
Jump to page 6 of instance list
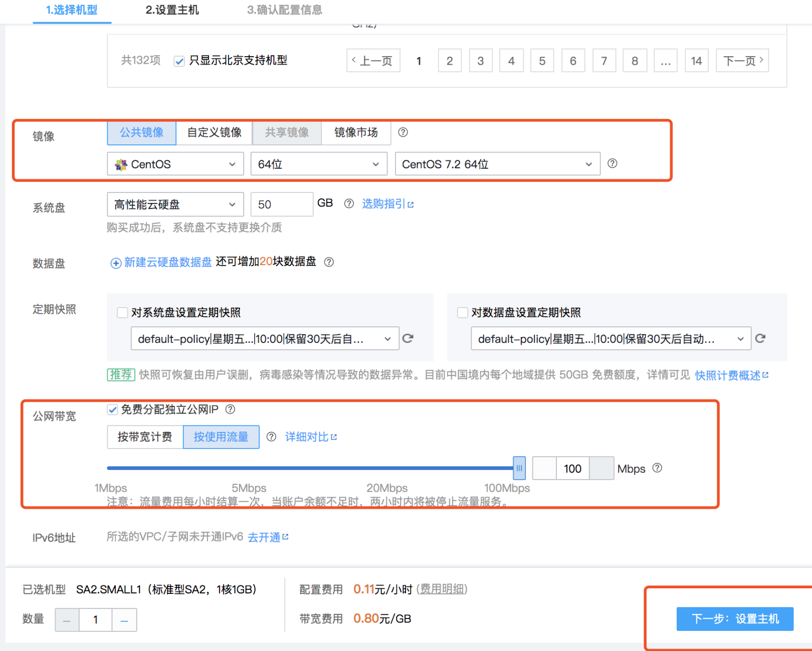click(573, 61)
